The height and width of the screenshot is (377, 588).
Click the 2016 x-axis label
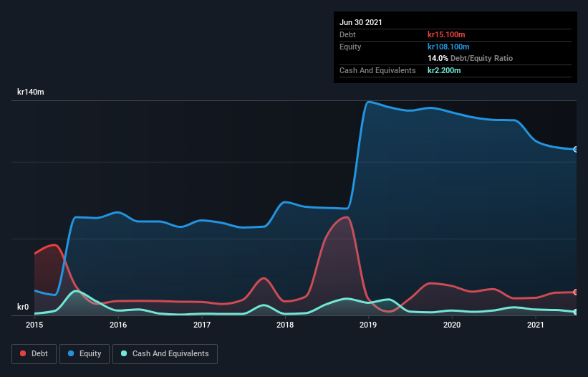(118, 325)
